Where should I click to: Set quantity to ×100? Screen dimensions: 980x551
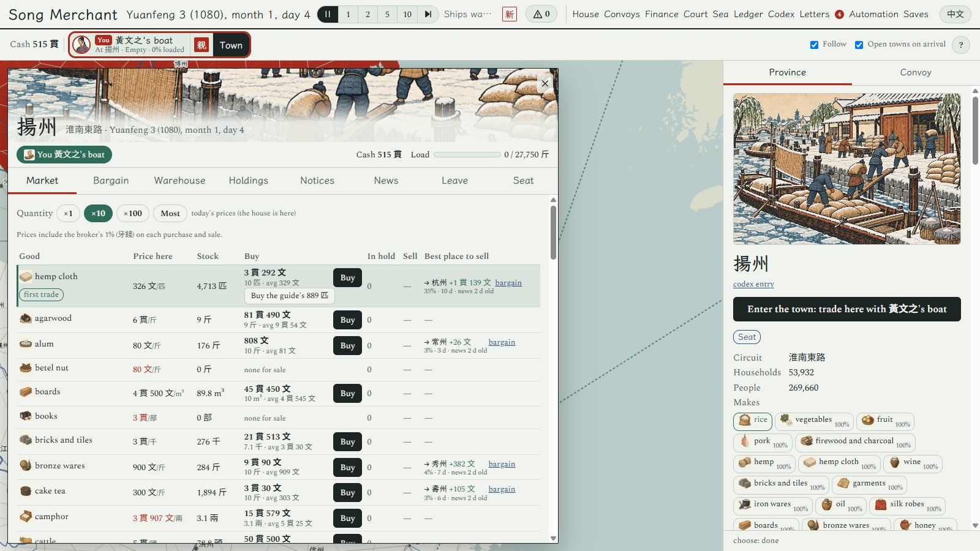[x=133, y=213]
